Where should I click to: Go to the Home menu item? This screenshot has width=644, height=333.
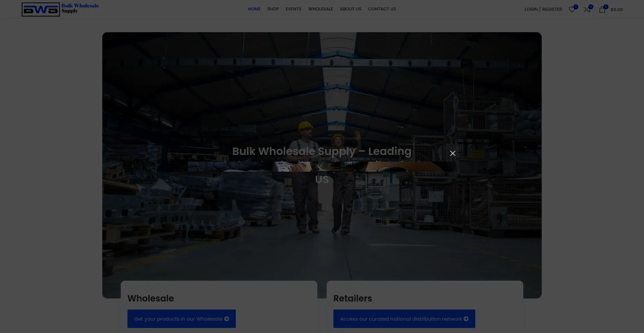(x=254, y=9)
